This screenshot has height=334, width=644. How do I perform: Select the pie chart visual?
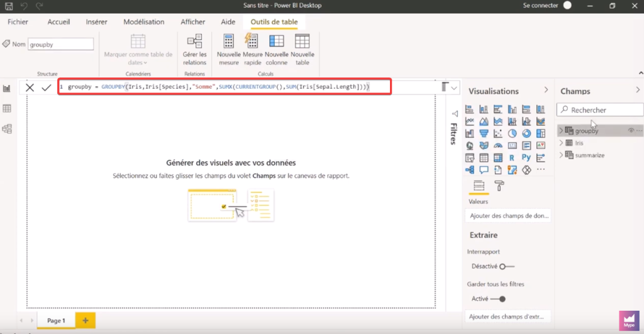(x=512, y=133)
